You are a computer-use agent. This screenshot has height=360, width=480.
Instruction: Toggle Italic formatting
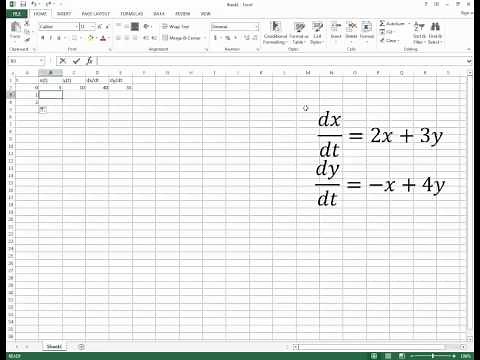(x=51, y=38)
